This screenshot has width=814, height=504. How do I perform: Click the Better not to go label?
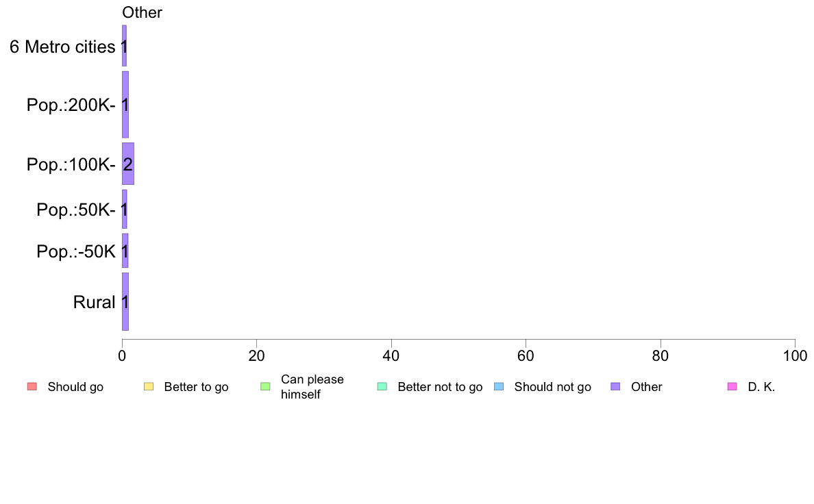[440, 387]
